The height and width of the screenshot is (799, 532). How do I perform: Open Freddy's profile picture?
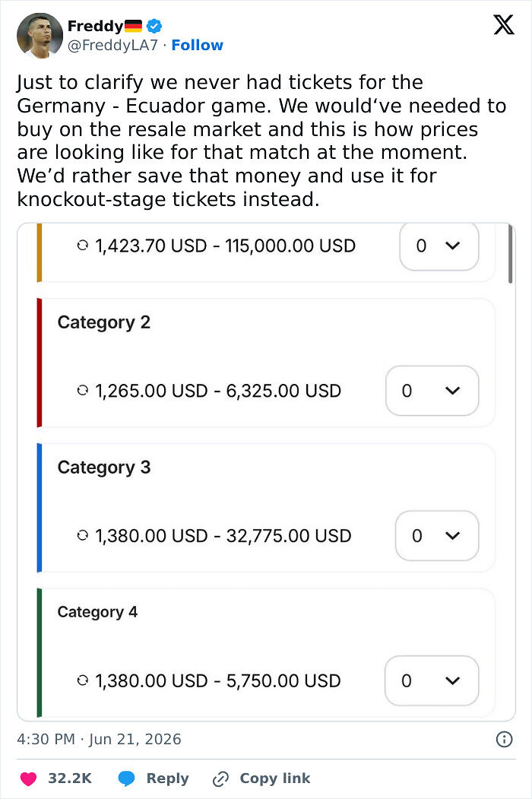[x=40, y=36]
